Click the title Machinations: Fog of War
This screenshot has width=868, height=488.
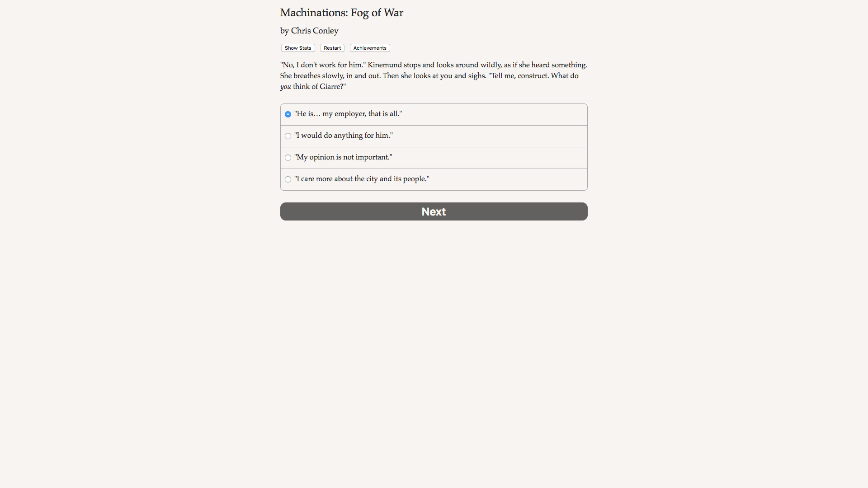pos(341,13)
